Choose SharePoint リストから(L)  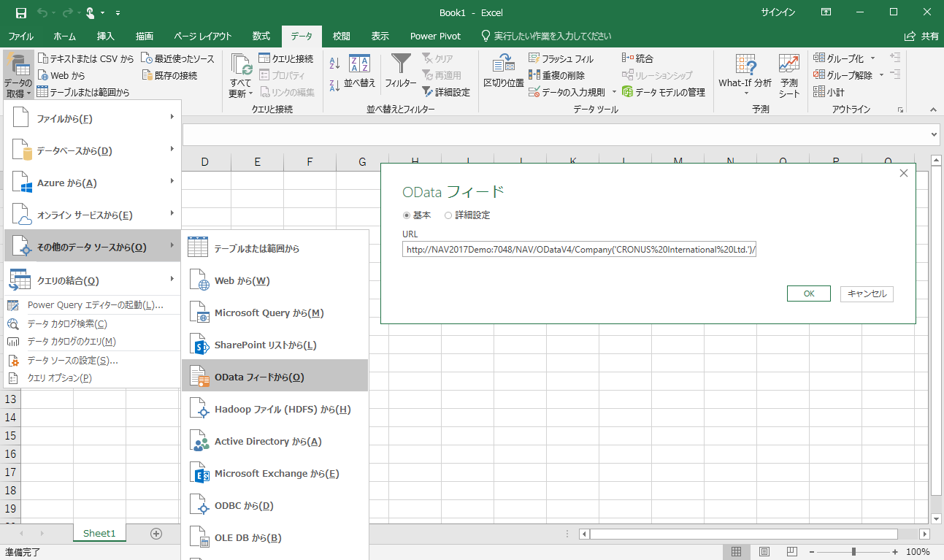click(x=275, y=345)
